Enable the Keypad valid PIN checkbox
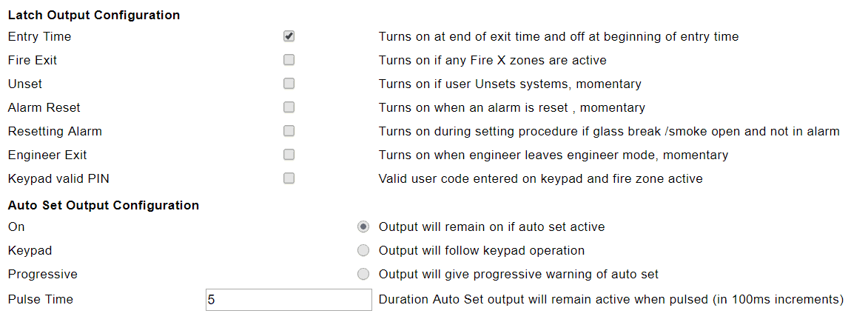This screenshot has height=322, width=868. 289,178
